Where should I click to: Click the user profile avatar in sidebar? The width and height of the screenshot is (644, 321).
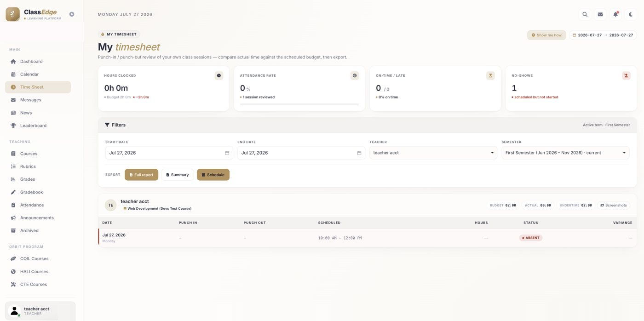(x=15, y=311)
